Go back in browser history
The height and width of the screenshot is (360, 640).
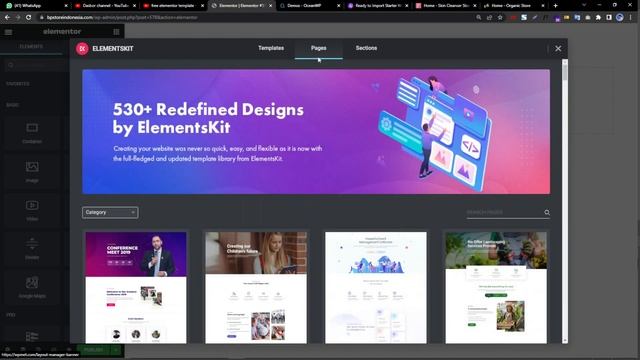tap(7, 18)
